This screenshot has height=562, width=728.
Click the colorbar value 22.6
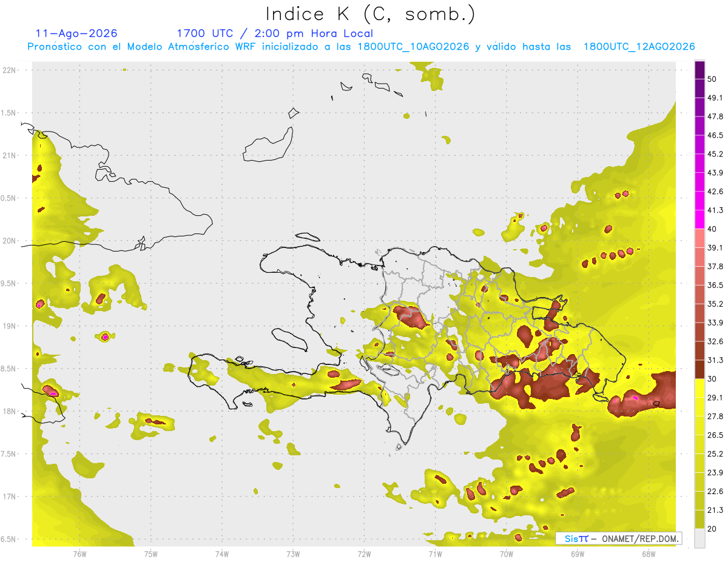click(715, 492)
